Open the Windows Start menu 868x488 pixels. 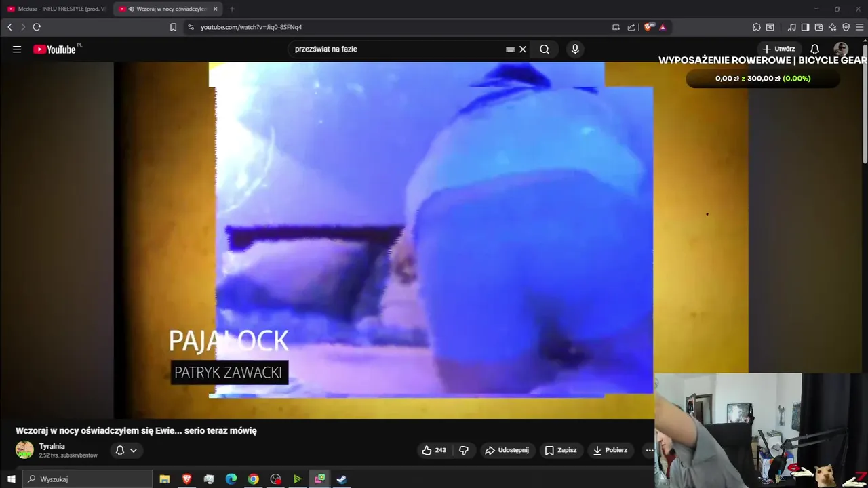click(x=11, y=479)
